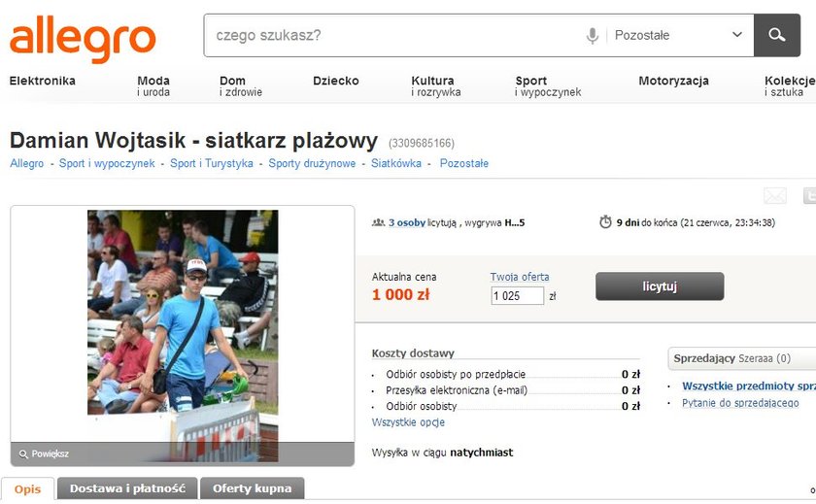Focus the Twoja oferta price field
This screenshot has width=816, height=504.
517,296
